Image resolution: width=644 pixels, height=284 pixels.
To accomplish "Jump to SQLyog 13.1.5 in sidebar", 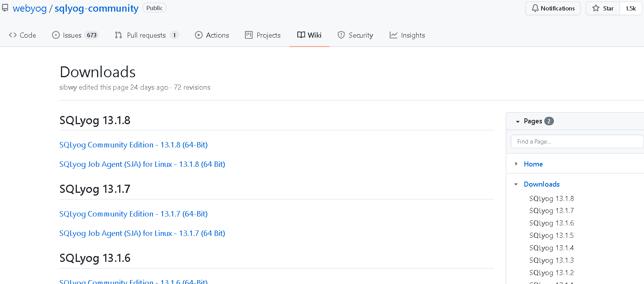I will tap(552, 236).
